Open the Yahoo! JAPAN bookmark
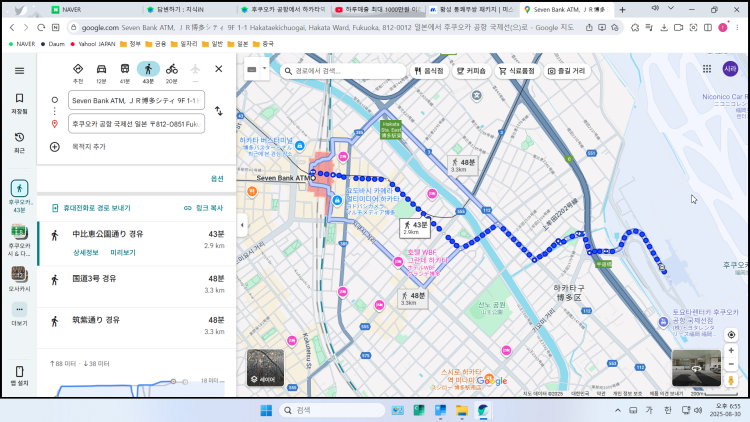 point(93,44)
